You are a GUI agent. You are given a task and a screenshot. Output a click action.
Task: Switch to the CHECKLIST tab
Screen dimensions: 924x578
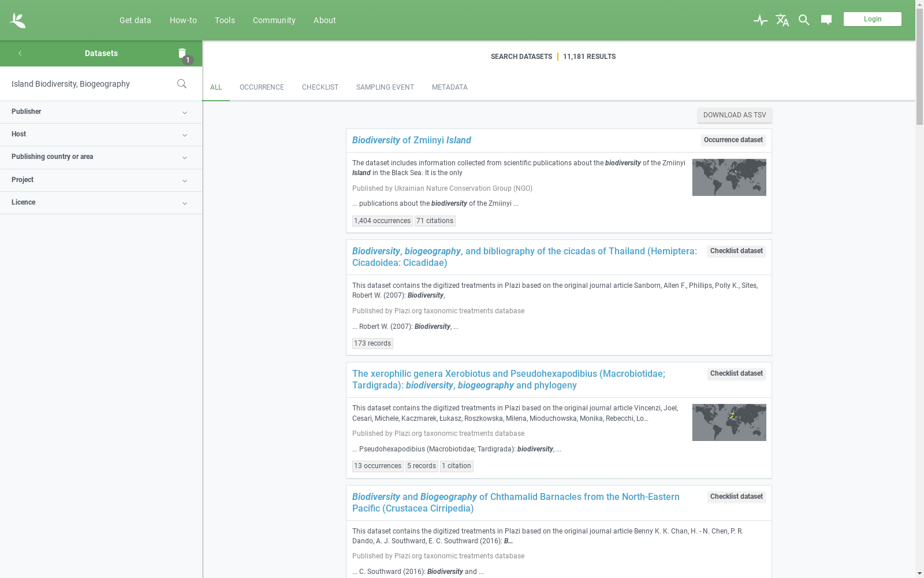pos(320,87)
